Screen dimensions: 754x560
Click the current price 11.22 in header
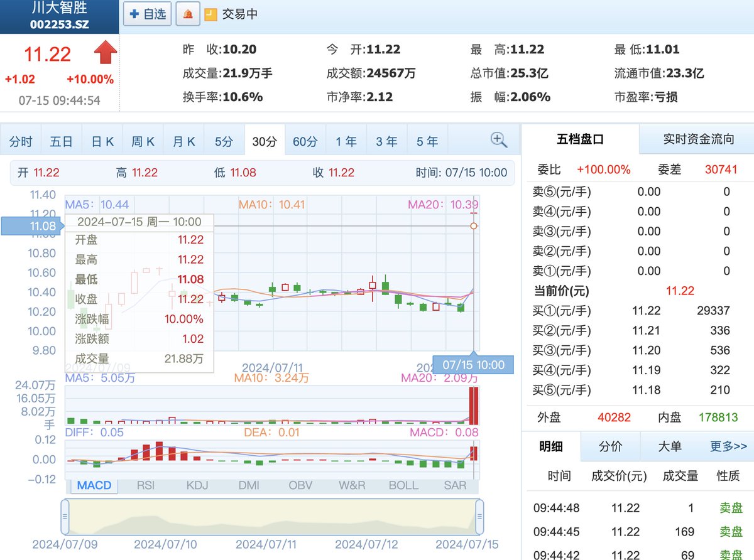click(x=48, y=54)
